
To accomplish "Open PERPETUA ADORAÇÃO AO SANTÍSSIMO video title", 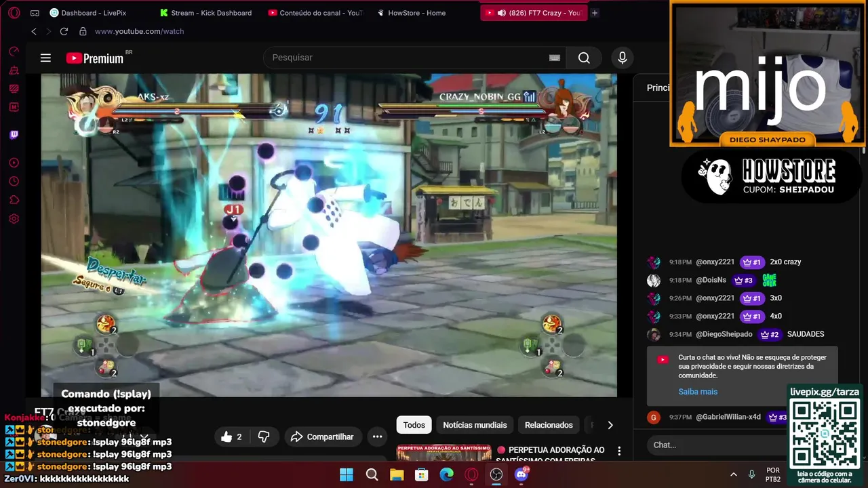I will (x=551, y=455).
